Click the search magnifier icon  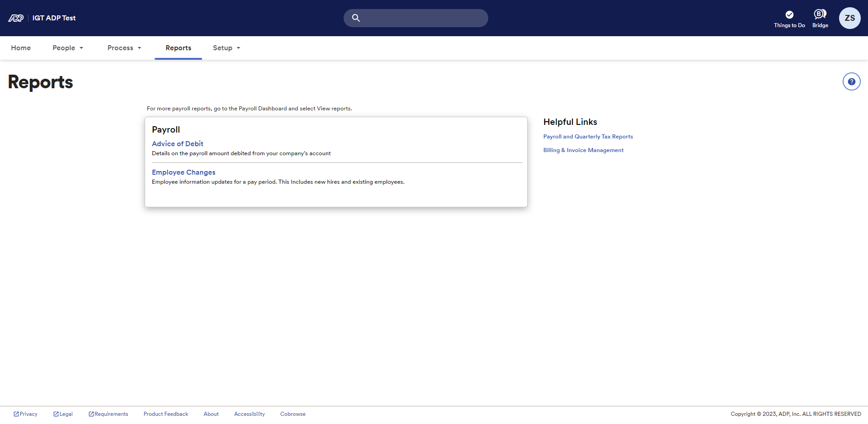[x=356, y=18]
